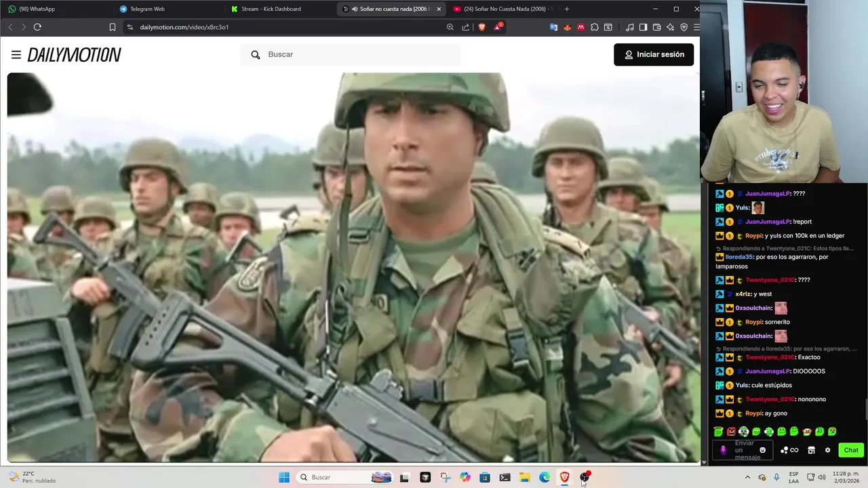Open OBS Studio from the taskbar

click(x=585, y=477)
